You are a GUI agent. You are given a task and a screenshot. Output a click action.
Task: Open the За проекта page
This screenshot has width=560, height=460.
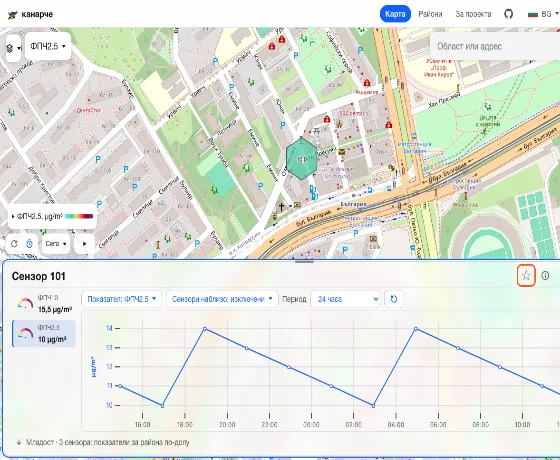[473, 14]
